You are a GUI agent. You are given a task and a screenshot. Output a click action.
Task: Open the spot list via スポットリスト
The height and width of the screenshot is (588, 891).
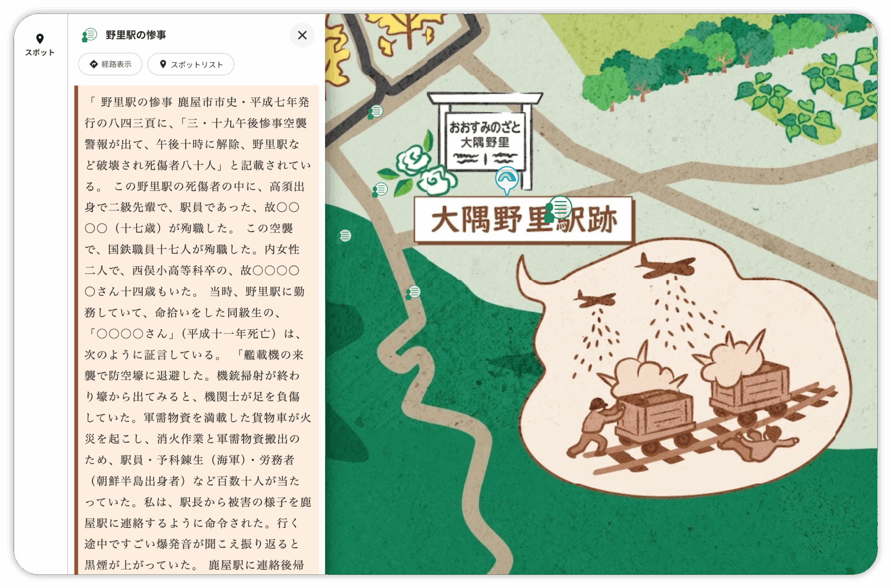pos(191,64)
